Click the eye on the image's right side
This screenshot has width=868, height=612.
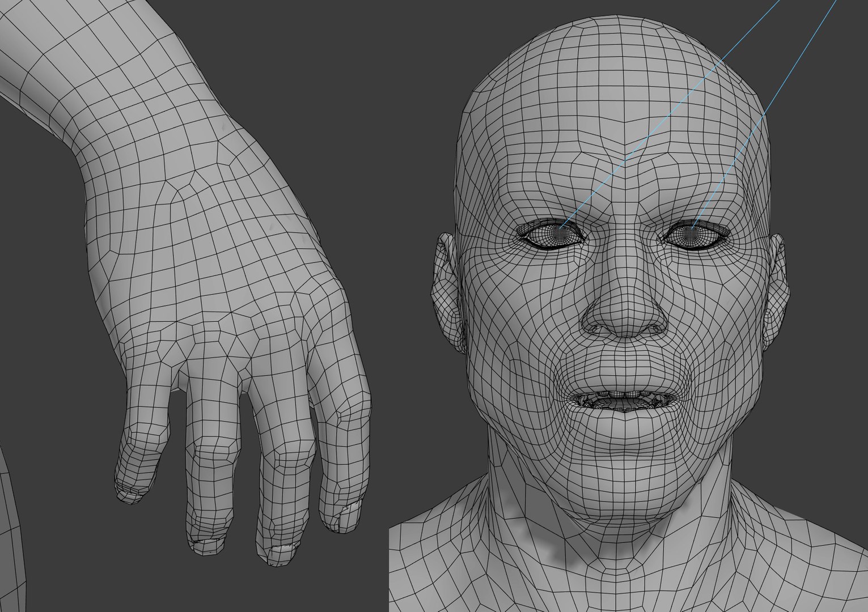tap(695, 234)
